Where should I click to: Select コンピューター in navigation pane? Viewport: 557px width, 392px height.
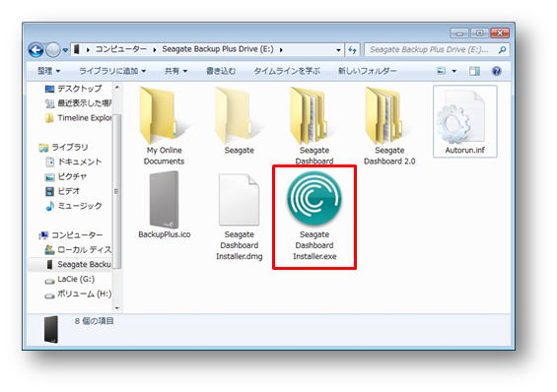point(71,234)
